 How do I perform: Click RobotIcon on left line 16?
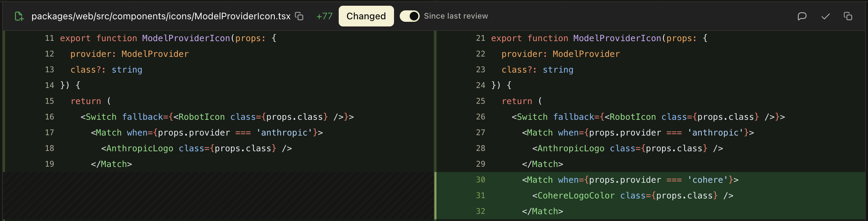202,117
